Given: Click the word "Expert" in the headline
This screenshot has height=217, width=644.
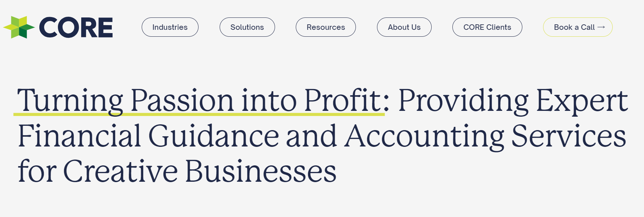Looking at the screenshot, I should pyautogui.click(x=582, y=101).
